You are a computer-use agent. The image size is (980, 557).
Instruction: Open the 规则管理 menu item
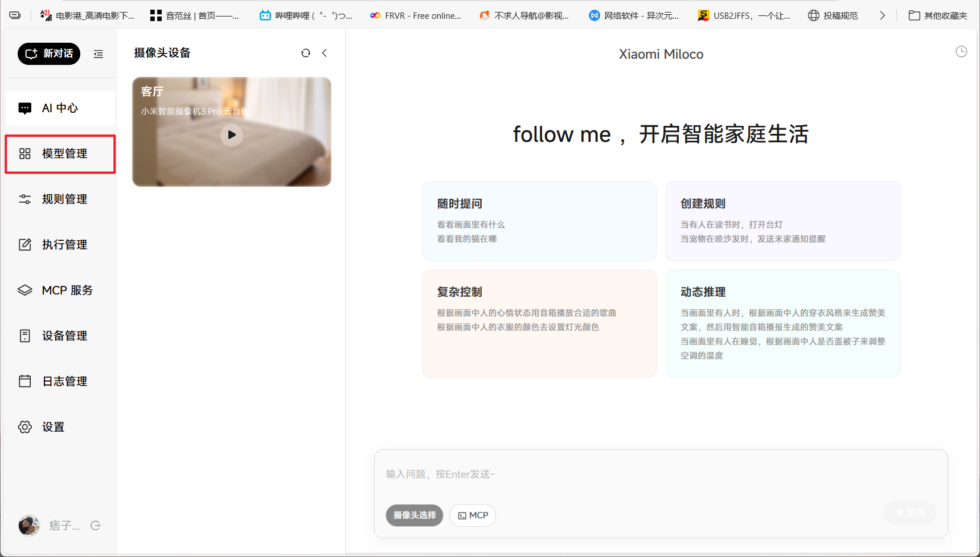tap(60, 199)
